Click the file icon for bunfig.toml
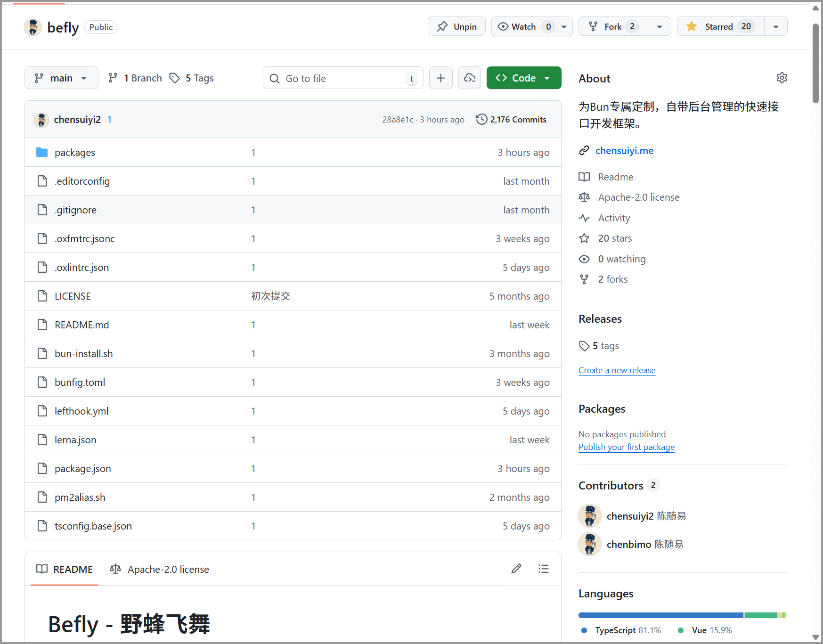823x644 pixels. tap(42, 383)
